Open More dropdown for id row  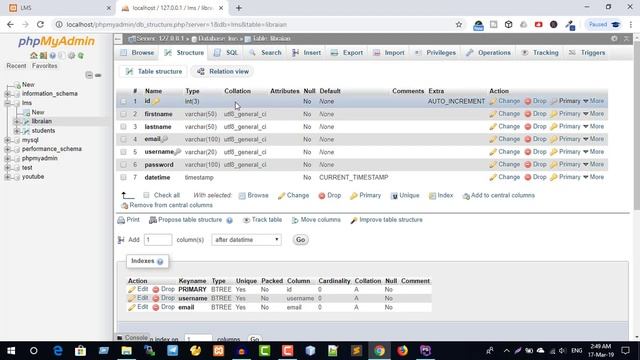tap(593, 101)
